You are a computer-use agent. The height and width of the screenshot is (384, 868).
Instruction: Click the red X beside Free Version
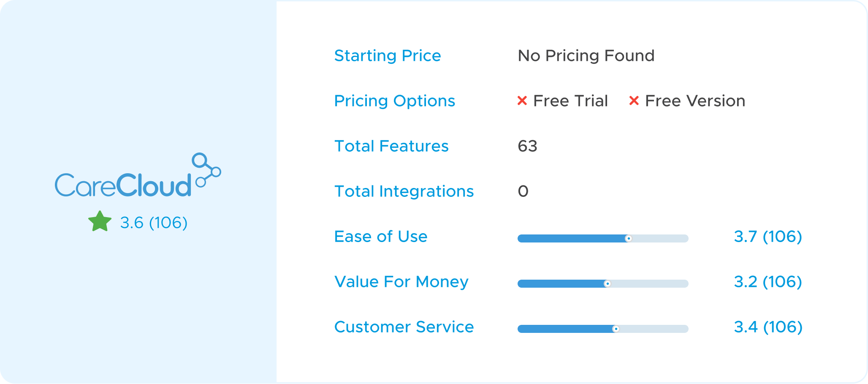pos(634,101)
